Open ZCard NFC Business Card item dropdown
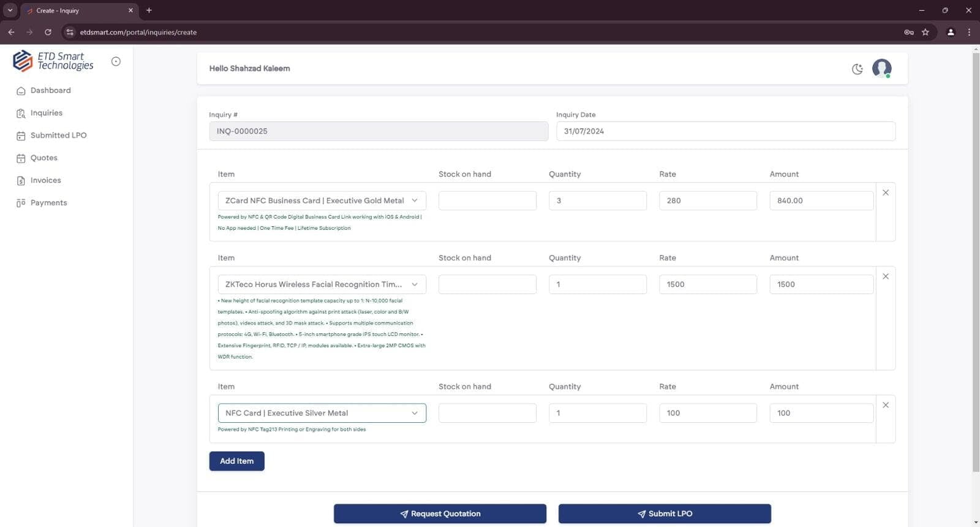980x527 pixels. 322,200
